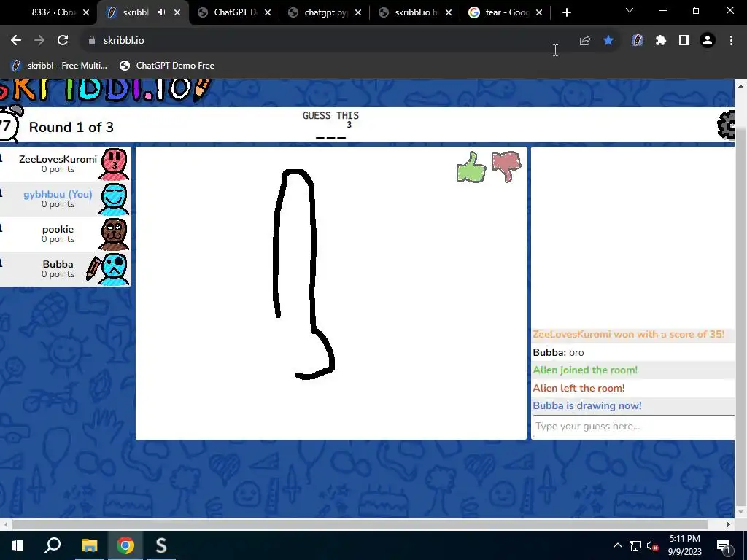Viewport: 747px width, 560px height.
Task: Click the Round 1 of 3 label
Action: point(71,127)
